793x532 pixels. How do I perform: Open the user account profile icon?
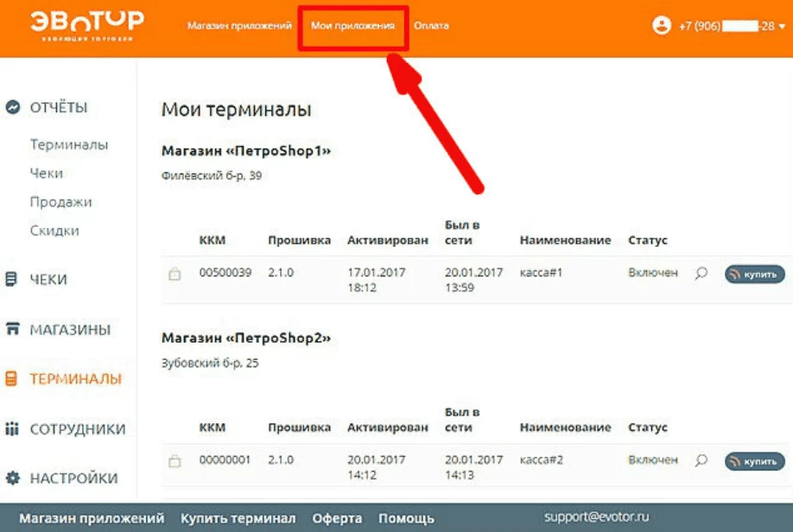(x=662, y=26)
